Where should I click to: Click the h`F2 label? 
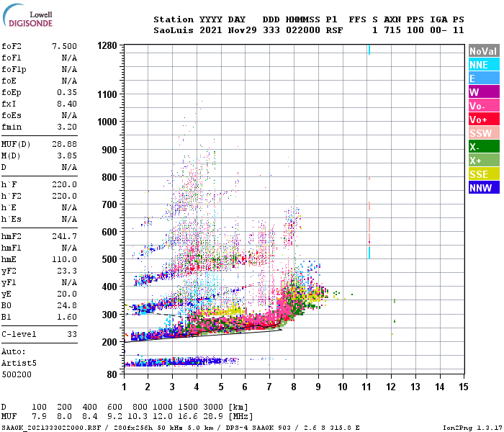[12, 196]
